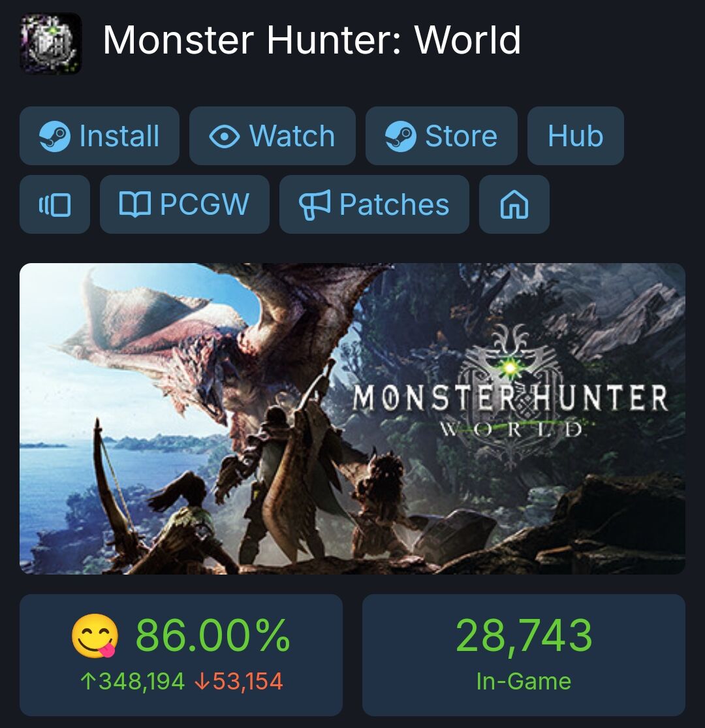Click the yummy face rating emoji
705x728 pixels.
click(x=95, y=635)
